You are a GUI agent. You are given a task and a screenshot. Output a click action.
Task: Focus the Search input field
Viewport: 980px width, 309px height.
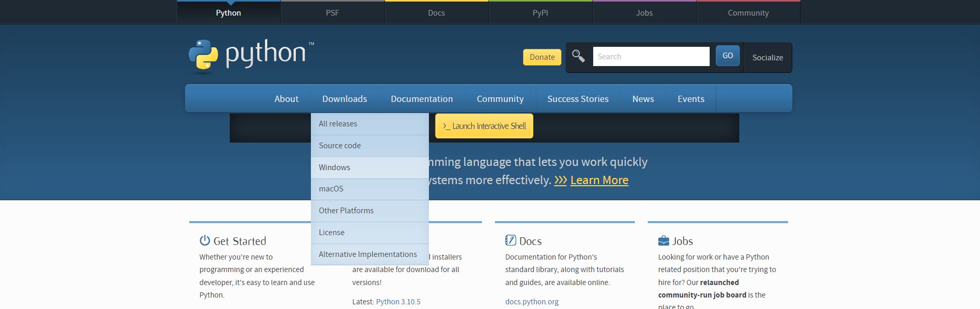click(651, 57)
